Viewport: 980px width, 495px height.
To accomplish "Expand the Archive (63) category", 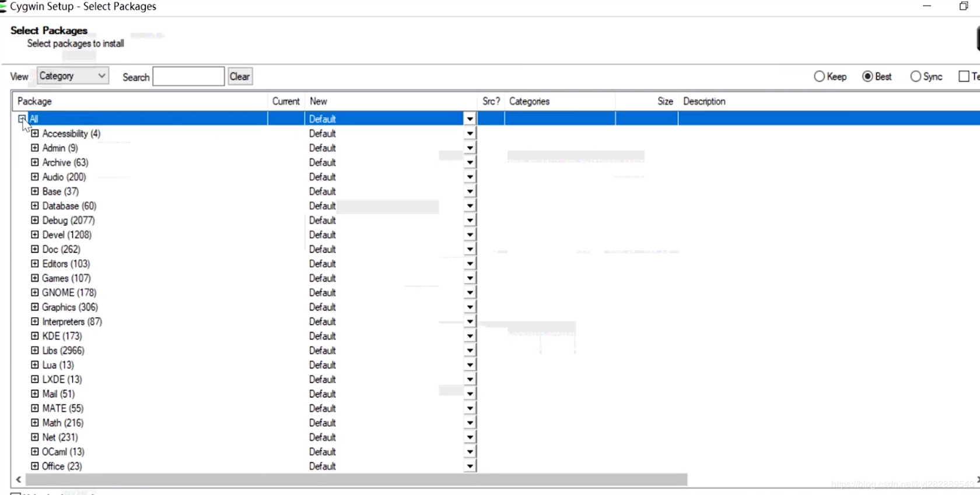I will coord(35,162).
